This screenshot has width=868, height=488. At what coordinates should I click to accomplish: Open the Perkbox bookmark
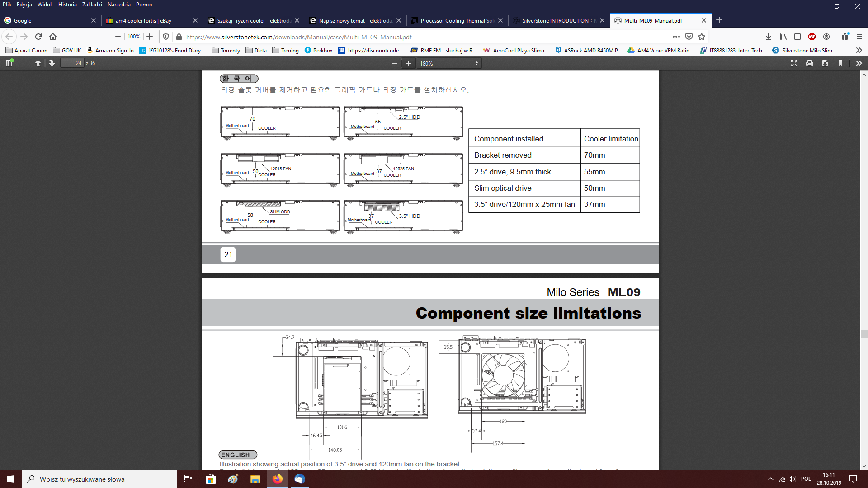[x=319, y=50]
